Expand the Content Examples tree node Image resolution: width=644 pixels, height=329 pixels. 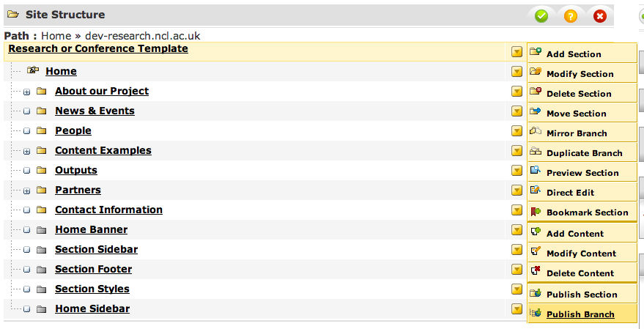pyautogui.click(x=26, y=151)
